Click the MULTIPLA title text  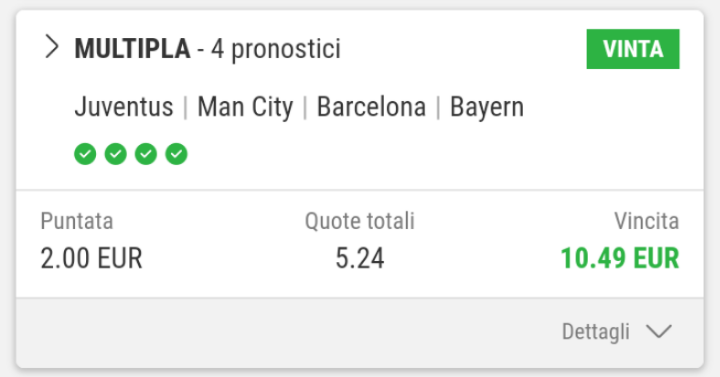point(133,49)
